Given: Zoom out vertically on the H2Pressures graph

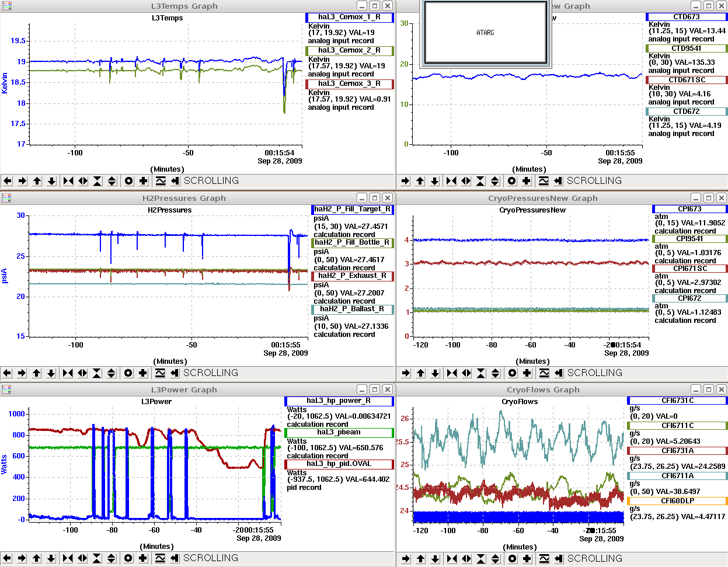Looking at the screenshot, I should click(x=112, y=373).
